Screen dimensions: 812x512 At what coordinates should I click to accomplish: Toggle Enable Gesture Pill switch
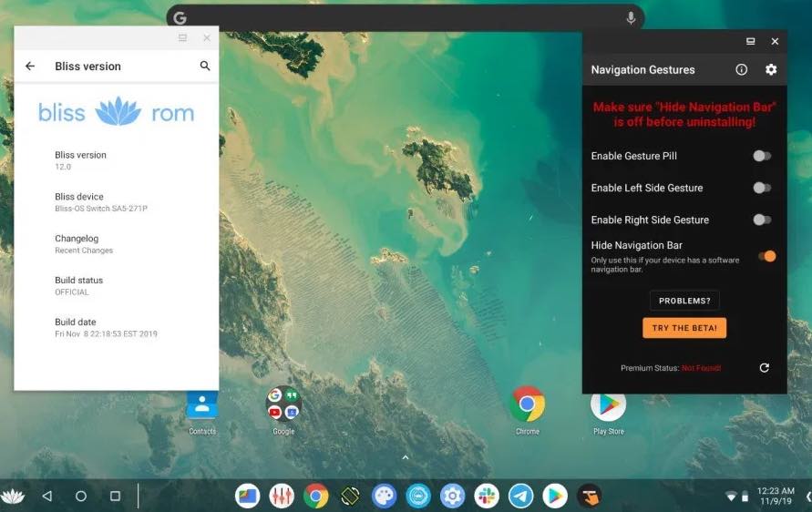pyautogui.click(x=762, y=156)
